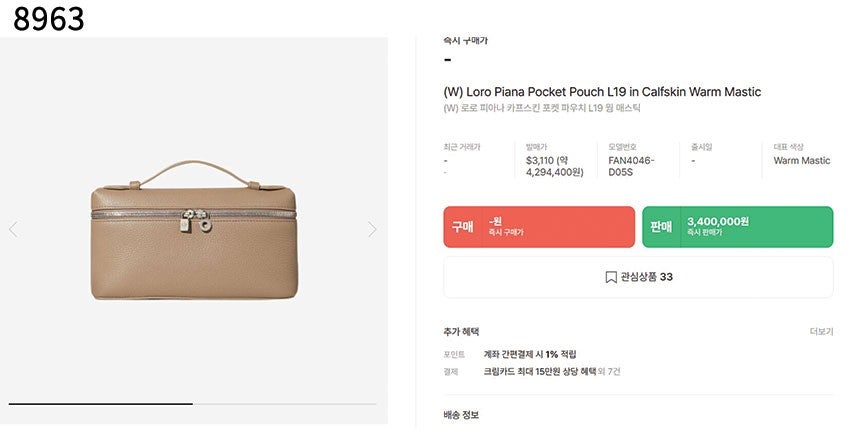Image resolution: width=860 pixels, height=429 pixels.
Task: Expand the 외 7건 payment benefits
Action: (x=610, y=372)
